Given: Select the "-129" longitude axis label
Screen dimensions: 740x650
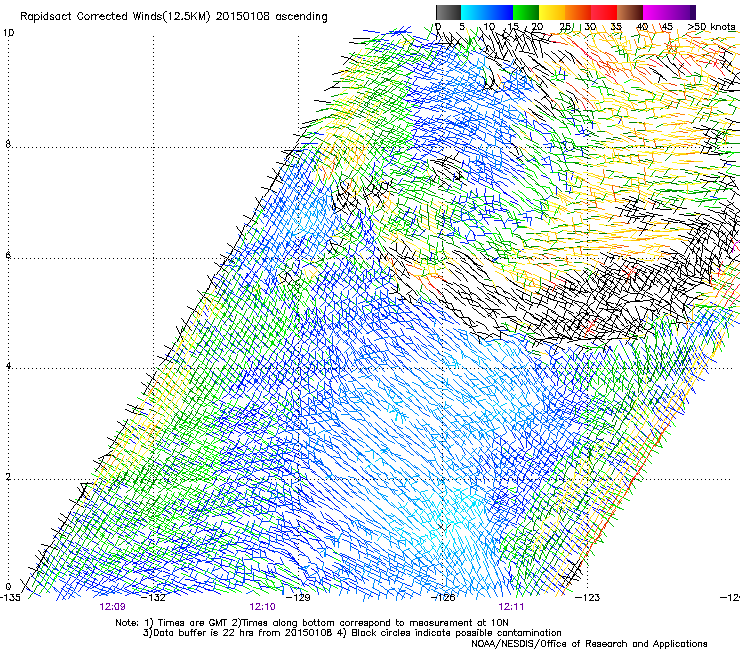Looking at the screenshot, I should pos(299,597).
